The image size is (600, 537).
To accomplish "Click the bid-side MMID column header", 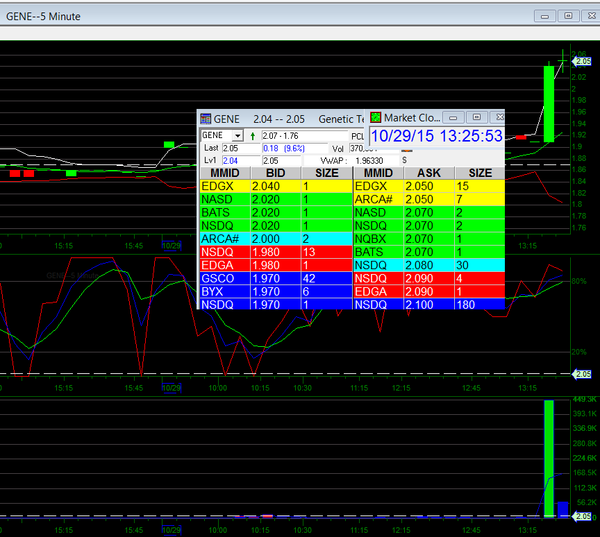I will click(222, 173).
